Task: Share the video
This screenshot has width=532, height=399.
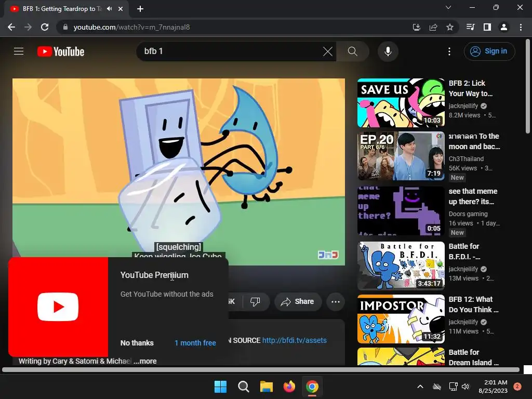Action: (298, 302)
